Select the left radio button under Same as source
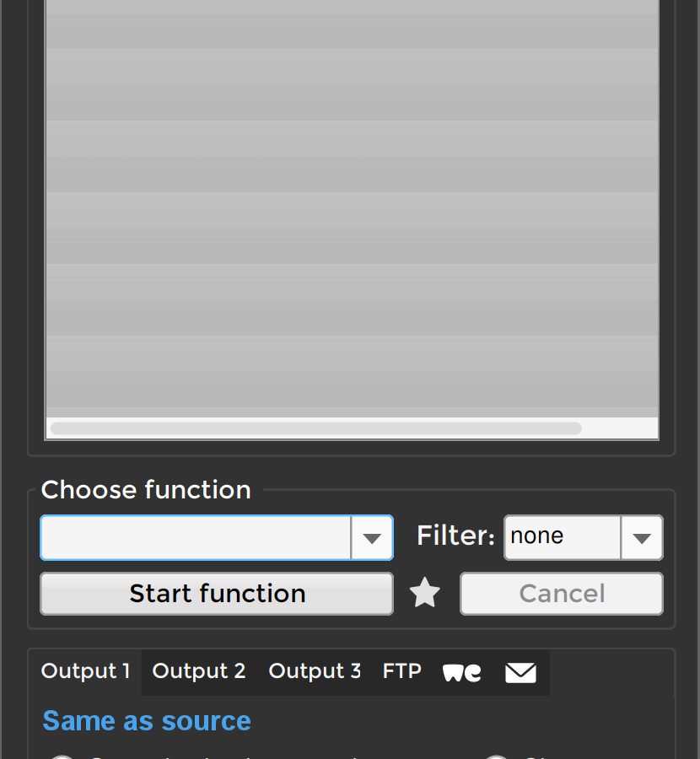 pos(62,756)
